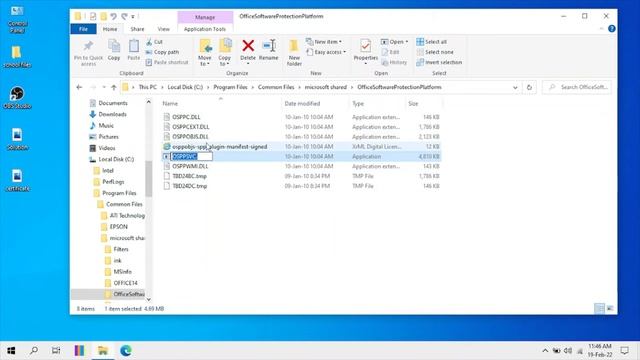Click microsoft shared in the breadcrumb
The width and height of the screenshot is (640, 360).
[x=325, y=87]
